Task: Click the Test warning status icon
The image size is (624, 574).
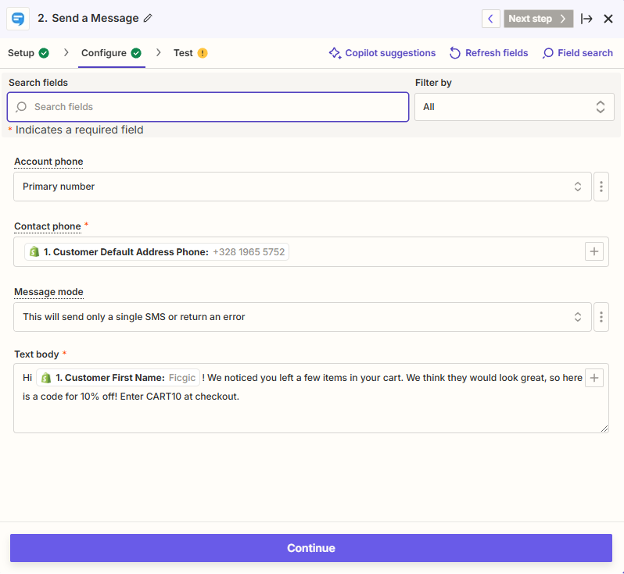Action: tap(203, 53)
